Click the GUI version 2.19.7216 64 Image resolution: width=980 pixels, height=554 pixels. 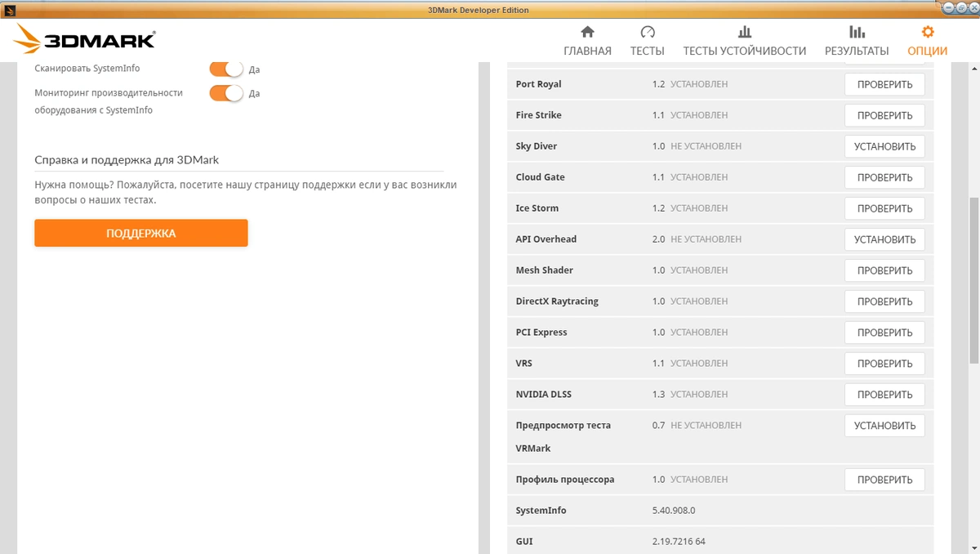pos(679,542)
